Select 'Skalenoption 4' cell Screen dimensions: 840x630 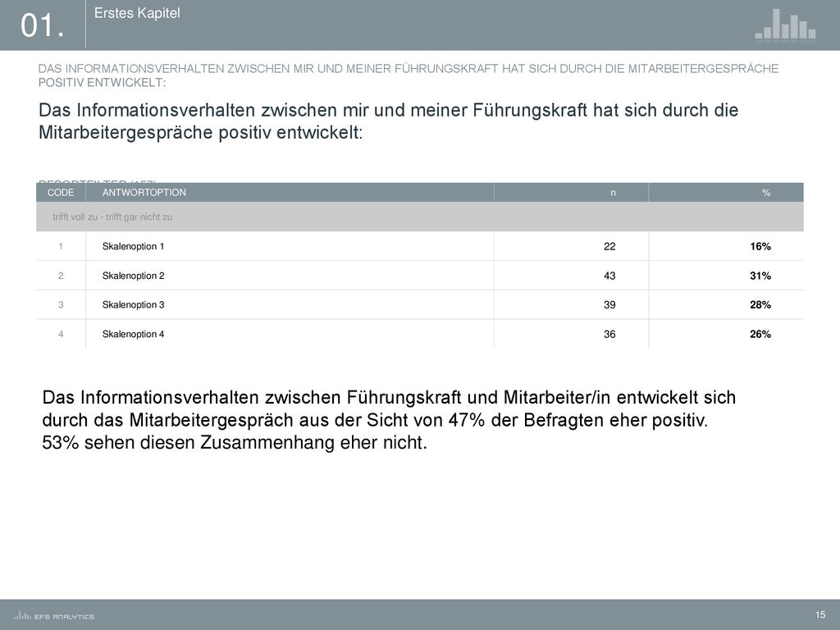pyautogui.click(x=133, y=335)
